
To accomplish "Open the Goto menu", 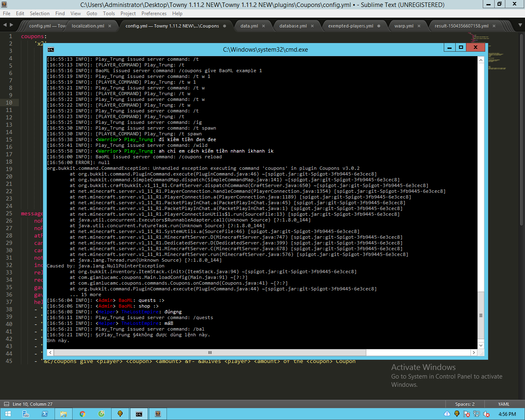I will point(92,14).
